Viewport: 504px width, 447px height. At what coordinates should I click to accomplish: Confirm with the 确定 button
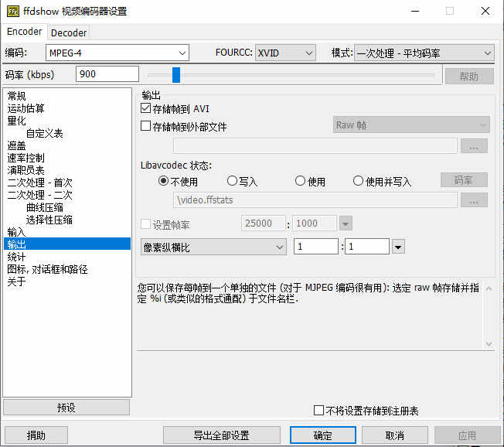tap(322, 435)
